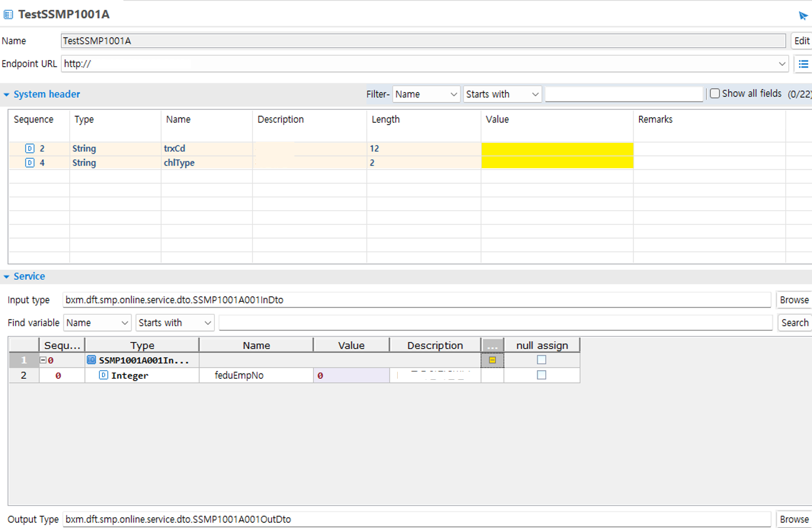Screen dimensions: 812x528
Task: Check null assign for feduEmpNo row
Action: point(541,375)
